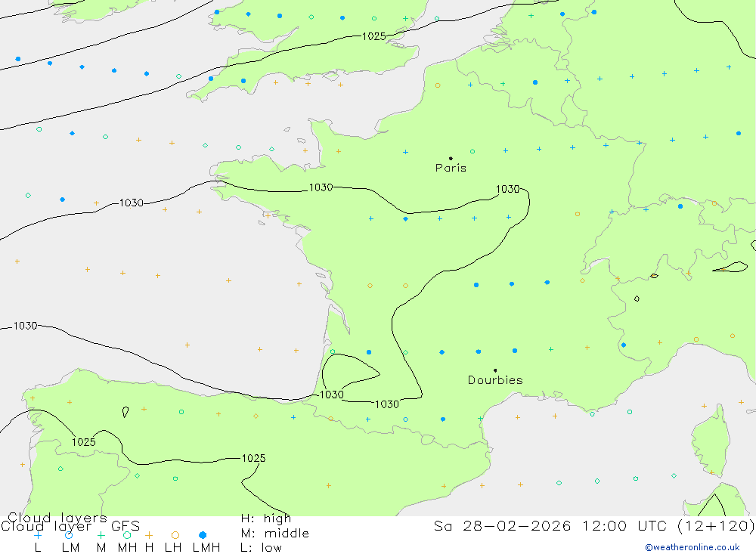The image size is (756, 554).
Task: Click the filled blue LMH legend symbol
Action: [x=203, y=535]
